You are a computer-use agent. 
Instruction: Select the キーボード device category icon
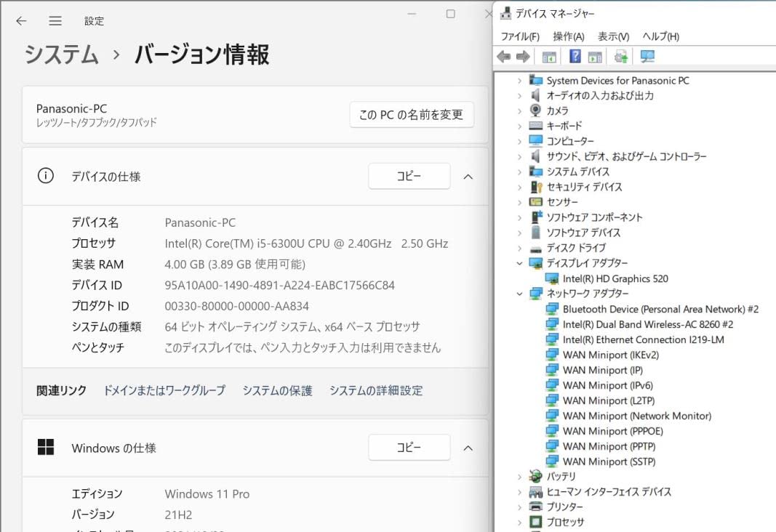click(x=535, y=126)
